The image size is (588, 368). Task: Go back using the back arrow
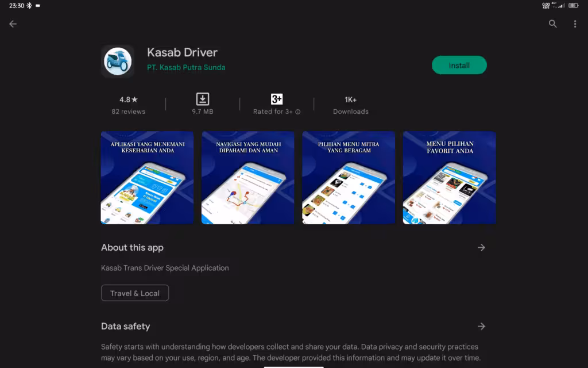pos(13,24)
